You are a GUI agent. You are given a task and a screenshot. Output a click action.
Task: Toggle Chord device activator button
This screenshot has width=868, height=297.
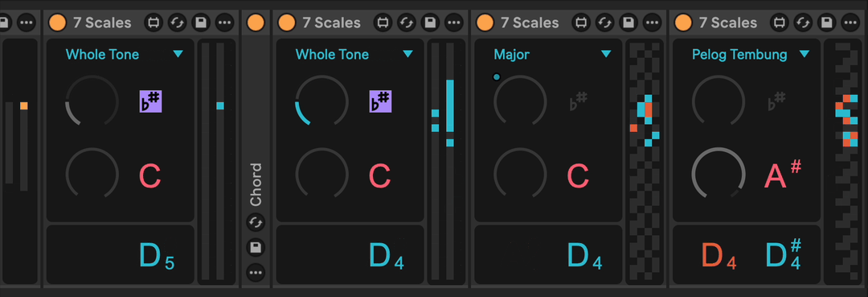point(256,23)
